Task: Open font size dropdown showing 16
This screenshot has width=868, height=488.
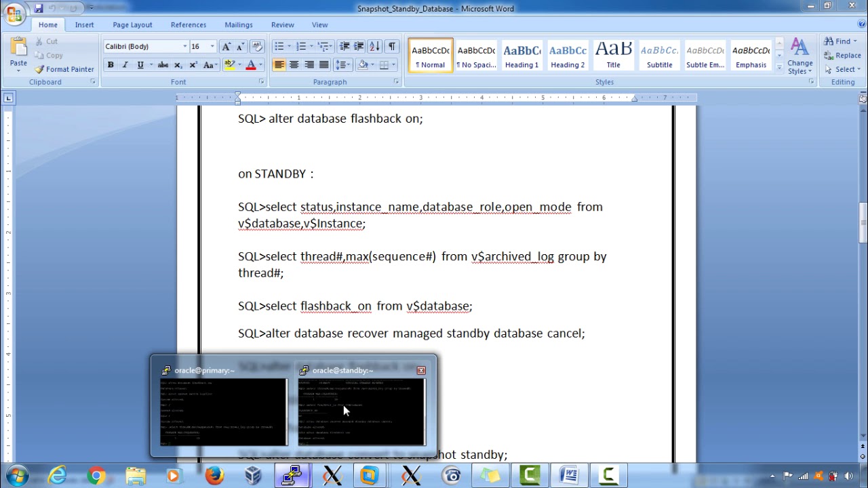Action: coord(212,46)
